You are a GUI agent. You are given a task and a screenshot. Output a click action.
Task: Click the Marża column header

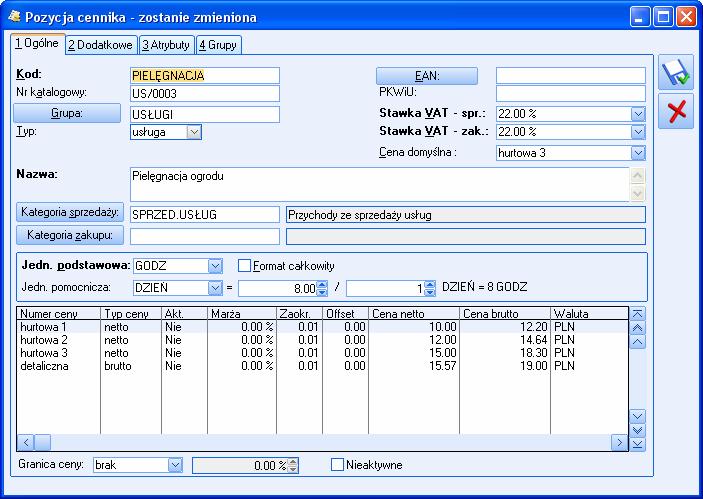click(x=242, y=313)
